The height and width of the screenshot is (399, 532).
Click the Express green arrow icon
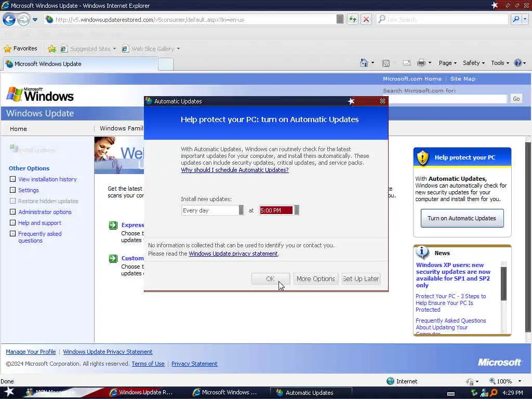click(113, 225)
